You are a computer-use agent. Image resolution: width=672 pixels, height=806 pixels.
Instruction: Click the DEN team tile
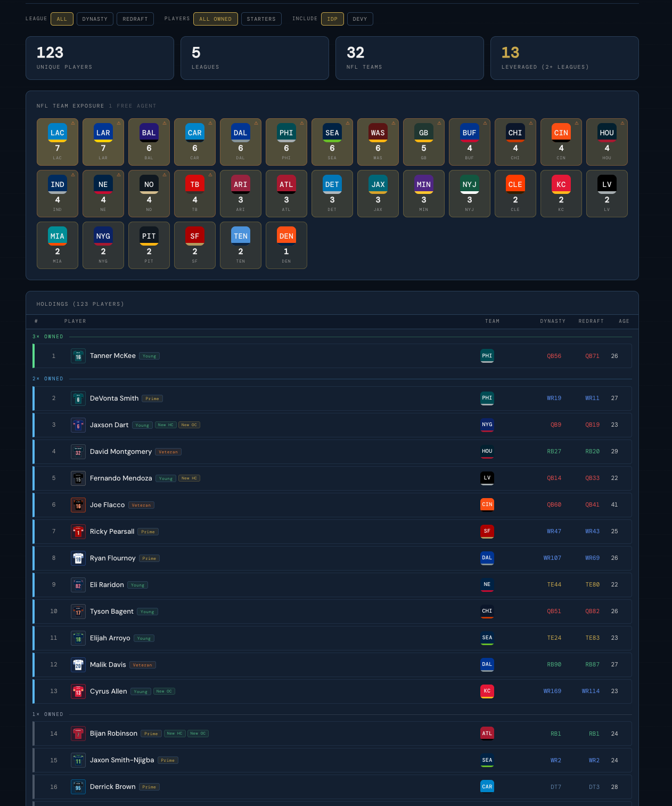(286, 246)
